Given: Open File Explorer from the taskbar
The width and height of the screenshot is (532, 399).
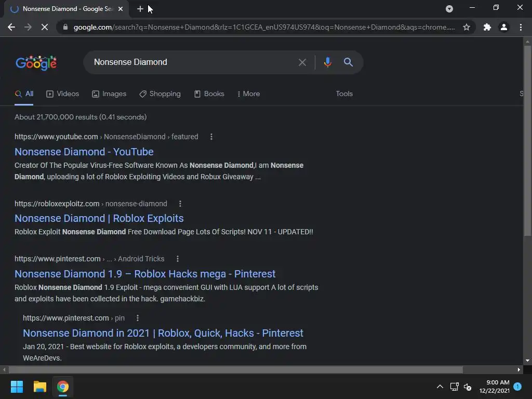Looking at the screenshot, I should [39, 387].
